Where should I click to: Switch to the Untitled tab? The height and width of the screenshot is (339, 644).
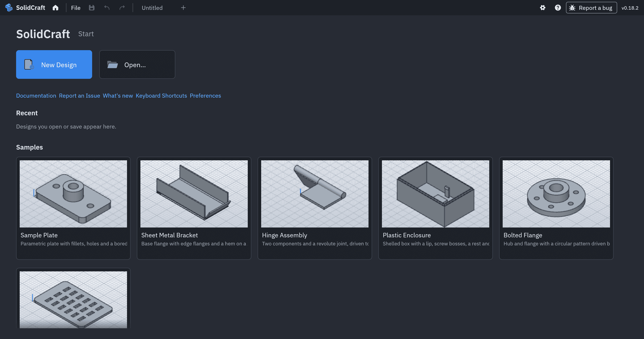point(152,8)
